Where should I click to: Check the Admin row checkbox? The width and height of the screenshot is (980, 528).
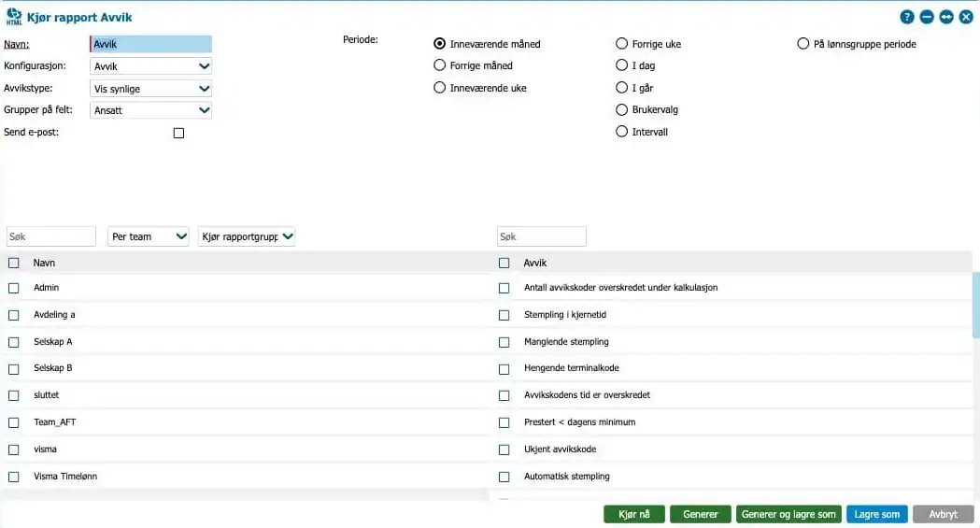click(x=14, y=288)
